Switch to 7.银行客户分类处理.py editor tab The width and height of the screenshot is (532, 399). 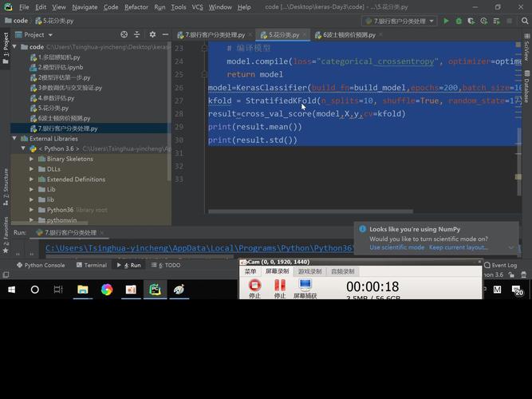[215, 34]
